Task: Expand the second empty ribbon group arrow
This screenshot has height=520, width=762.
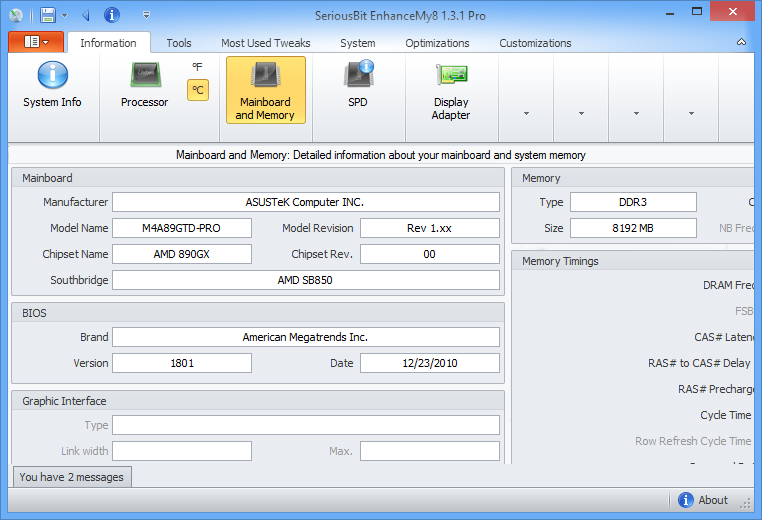Action: (581, 113)
